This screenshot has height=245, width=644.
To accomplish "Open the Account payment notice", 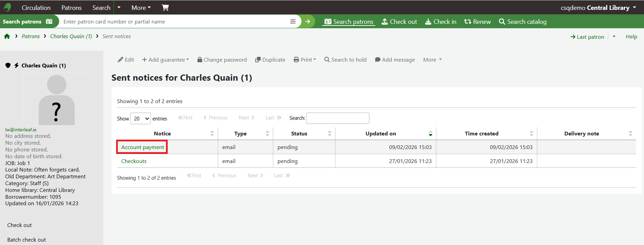I will pyautogui.click(x=142, y=147).
